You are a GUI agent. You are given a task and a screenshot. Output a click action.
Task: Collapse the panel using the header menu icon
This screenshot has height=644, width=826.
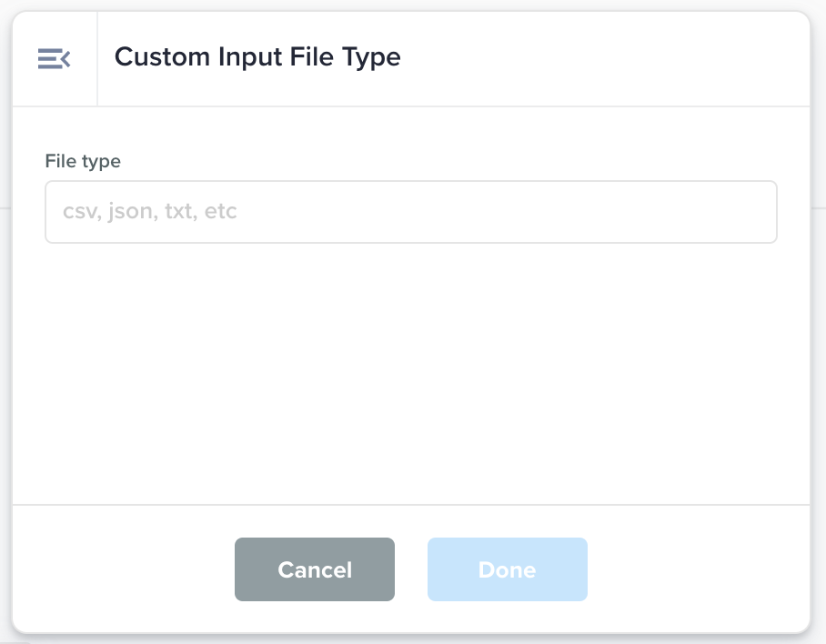[54, 59]
